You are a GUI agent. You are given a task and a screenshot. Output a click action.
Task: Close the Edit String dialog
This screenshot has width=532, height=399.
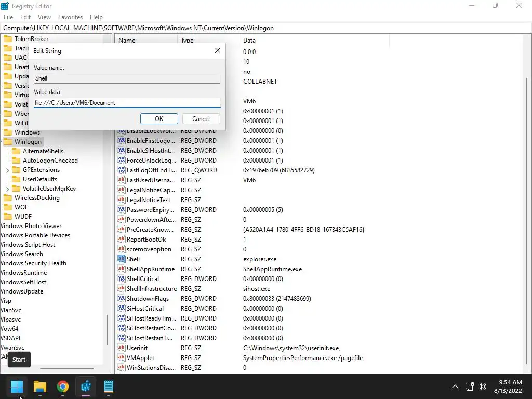click(x=218, y=50)
